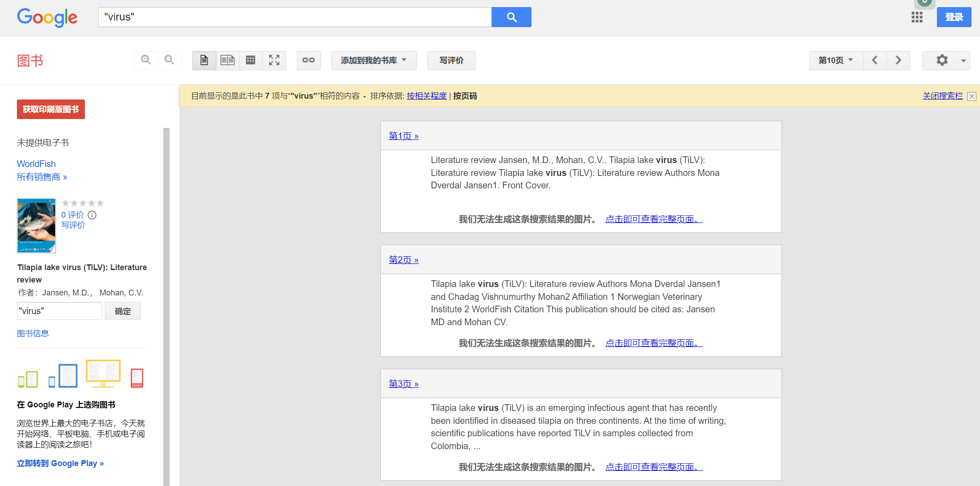This screenshot has height=486, width=980.
Task: Click the book cover thumbnail
Action: click(x=36, y=226)
